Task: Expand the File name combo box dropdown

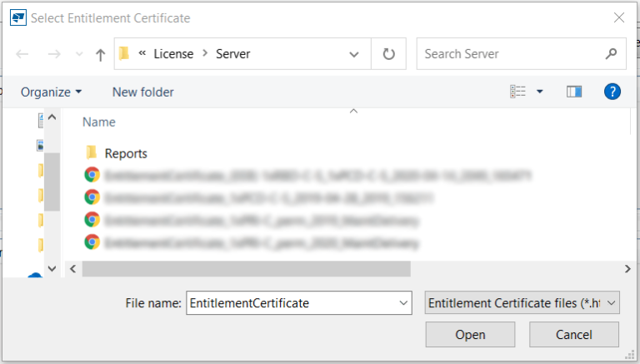Action: (x=404, y=303)
